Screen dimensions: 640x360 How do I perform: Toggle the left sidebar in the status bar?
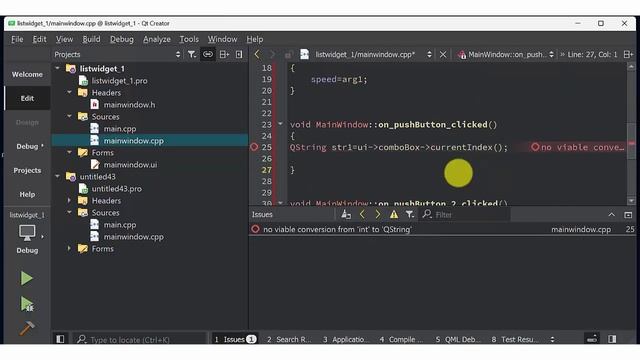pyautogui.click(x=60, y=339)
